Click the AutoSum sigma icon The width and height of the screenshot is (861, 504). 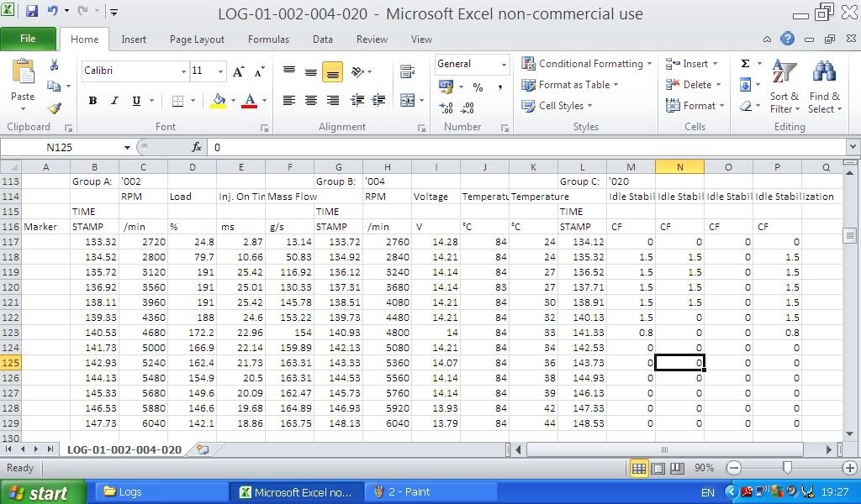(x=745, y=64)
